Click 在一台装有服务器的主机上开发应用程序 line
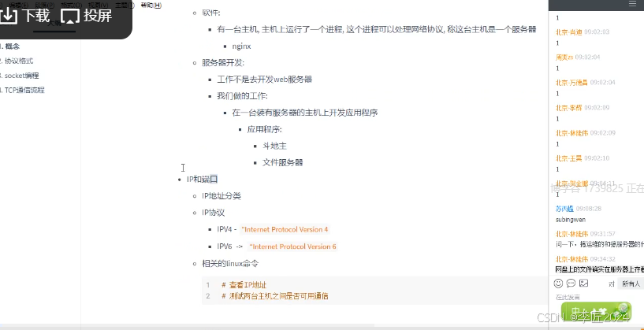 tap(305, 113)
